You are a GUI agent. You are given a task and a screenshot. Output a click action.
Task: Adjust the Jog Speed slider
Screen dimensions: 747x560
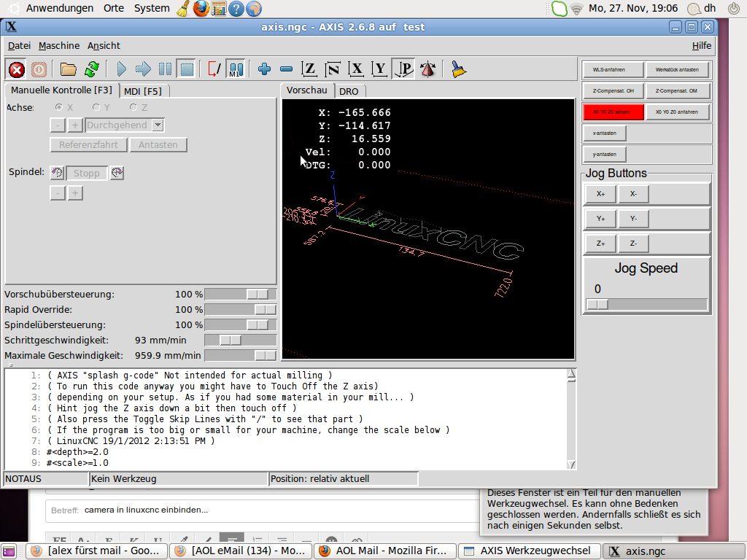pos(646,304)
